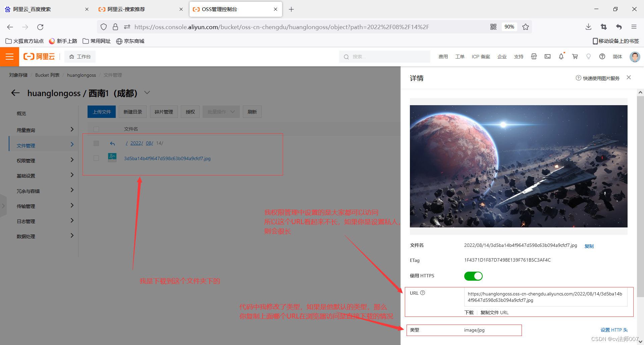Click the details panel scrollbar
644x345 pixels.
click(640, 196)
